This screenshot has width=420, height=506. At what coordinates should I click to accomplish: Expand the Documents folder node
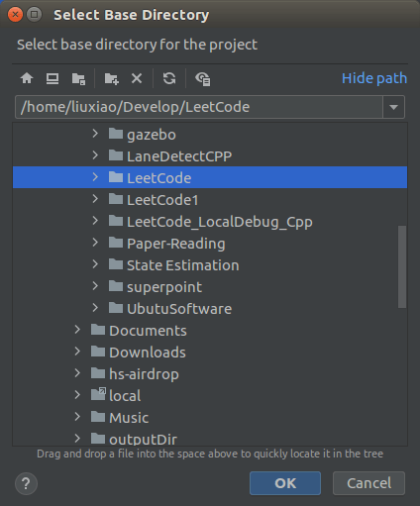coord(77,330)
